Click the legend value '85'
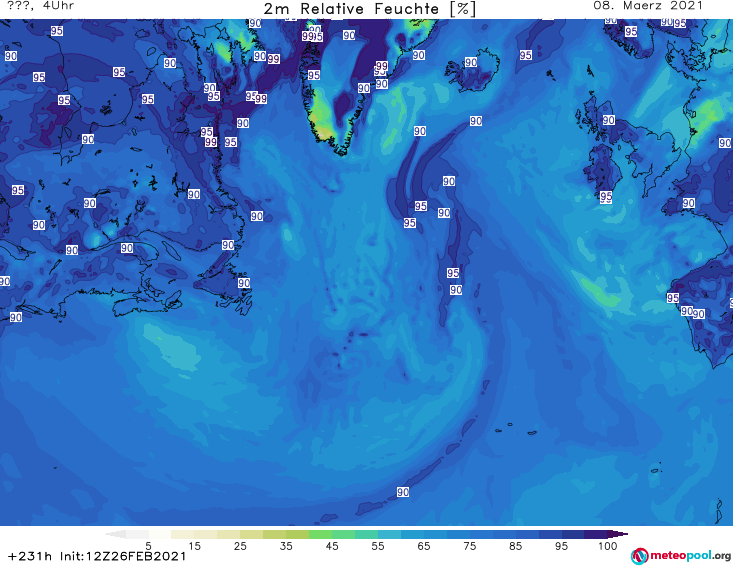The width and height of the screenshot is (733, 566). 516,546
